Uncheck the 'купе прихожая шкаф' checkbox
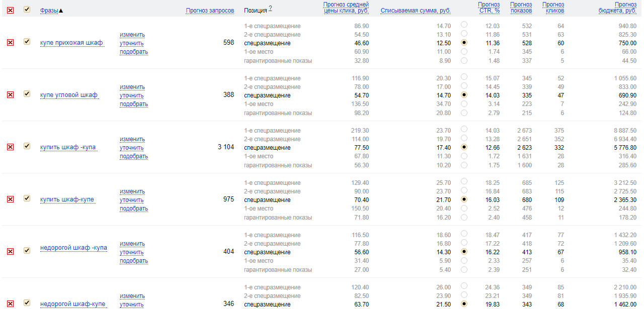644x309 pixels. tap(27, 42)
